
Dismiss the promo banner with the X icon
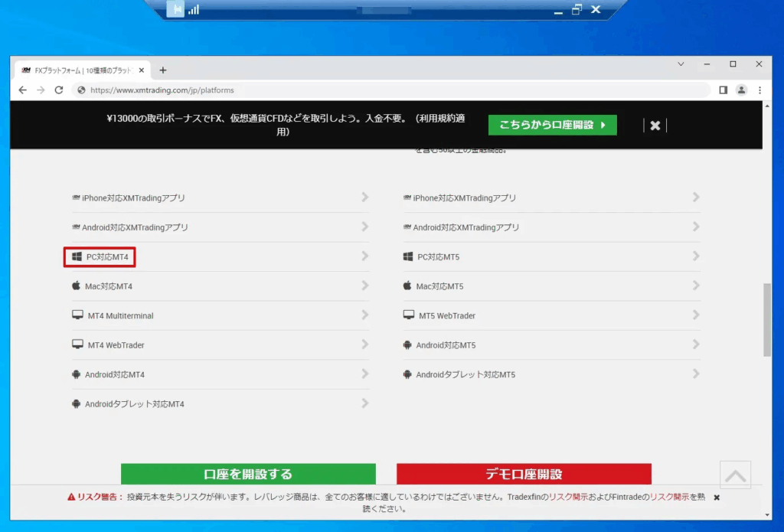click(655, 126)
